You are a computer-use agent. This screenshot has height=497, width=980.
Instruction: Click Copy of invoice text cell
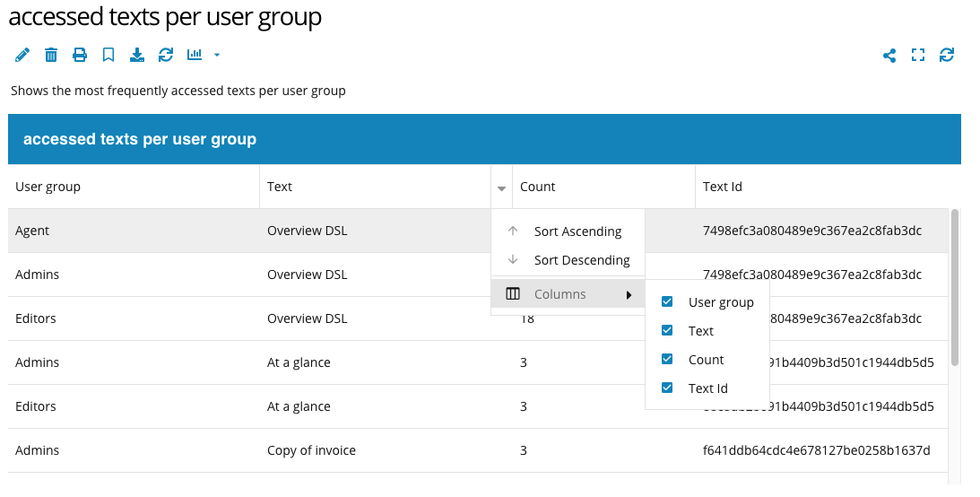[311, 450]
